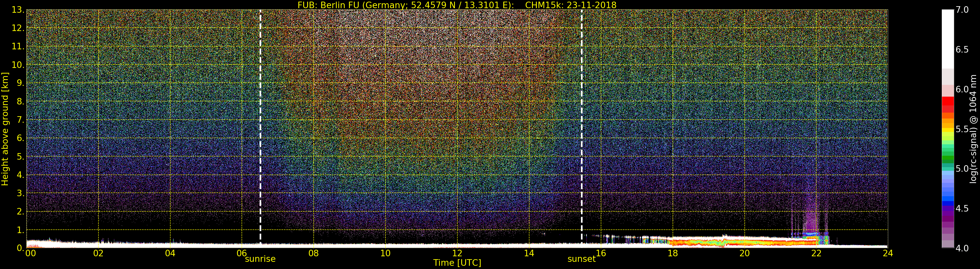The width and height of the screenshot is (980, 269).
Task: Click the "9." height axis tick label
Action: (x=21, y=83)
